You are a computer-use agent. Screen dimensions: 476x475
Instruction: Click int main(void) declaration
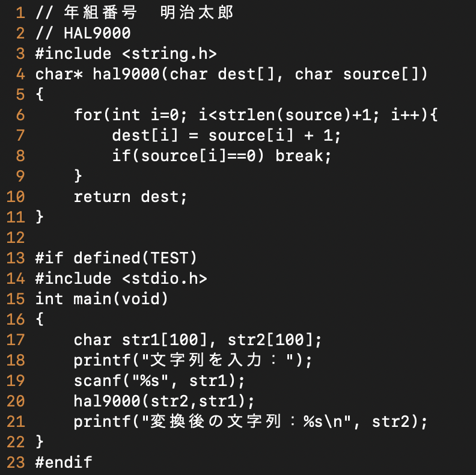tap(102, 299)
